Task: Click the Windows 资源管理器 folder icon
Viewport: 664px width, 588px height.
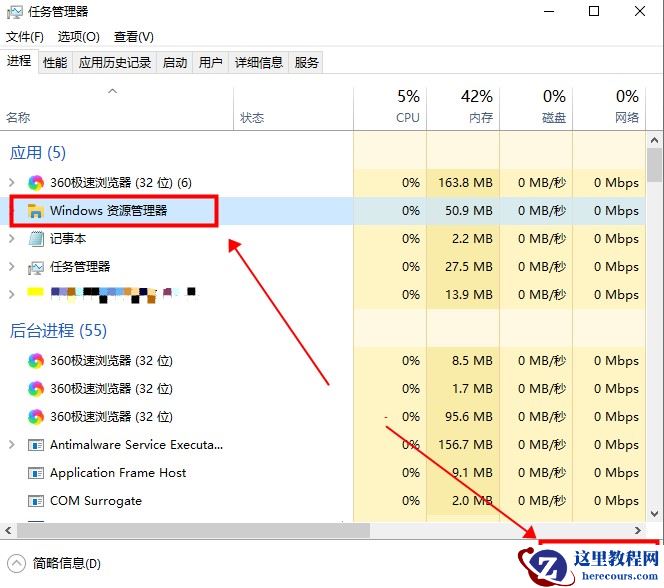Action: coord(36,211)
